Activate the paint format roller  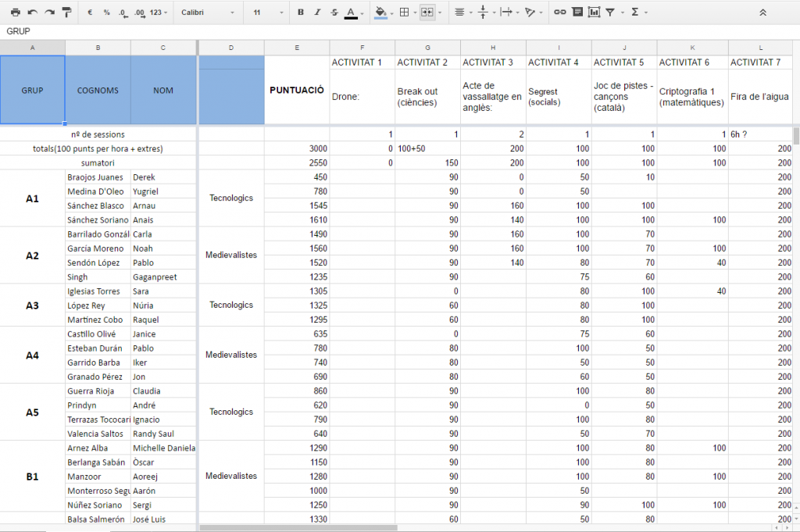point(66,12)
